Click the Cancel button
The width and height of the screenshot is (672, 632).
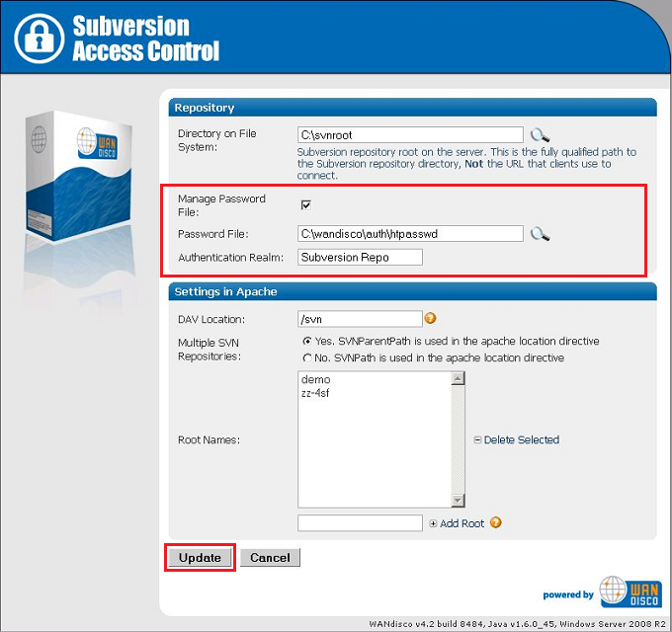pyautogui.click(x=270, y=558)
